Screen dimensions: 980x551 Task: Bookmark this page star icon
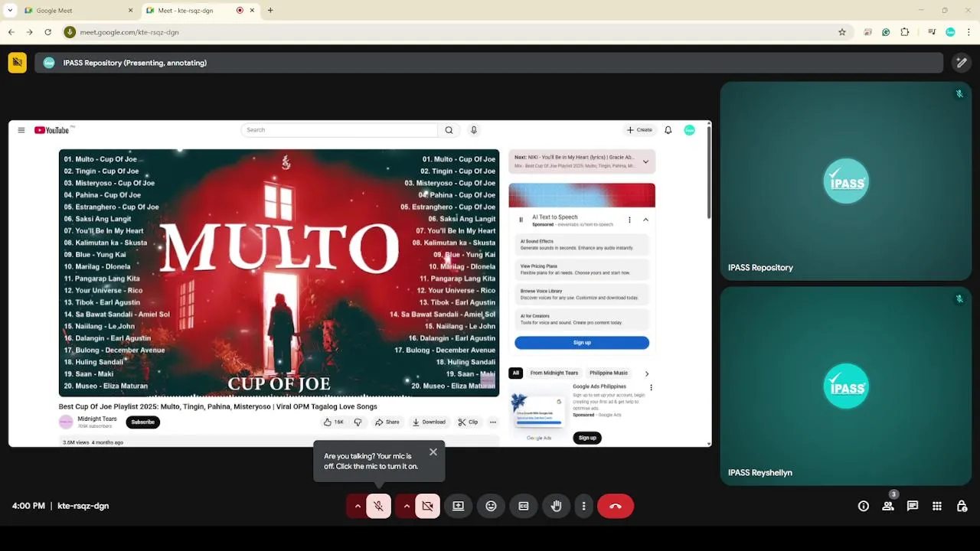pyautogui.click(x=842, y=32)
